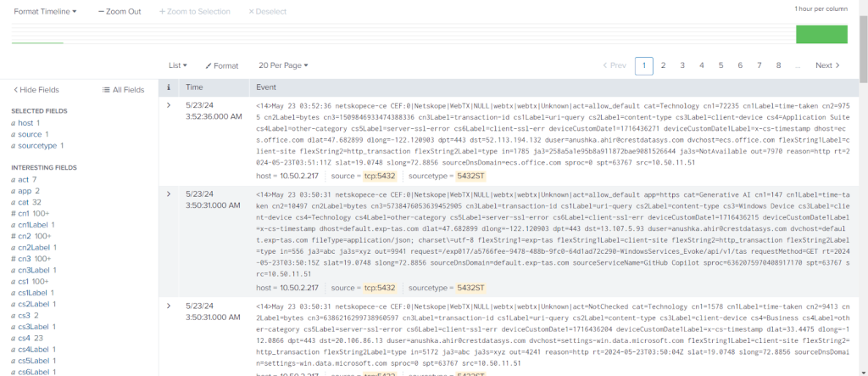Click the Prev page link
868x376 pixels.
615,65
